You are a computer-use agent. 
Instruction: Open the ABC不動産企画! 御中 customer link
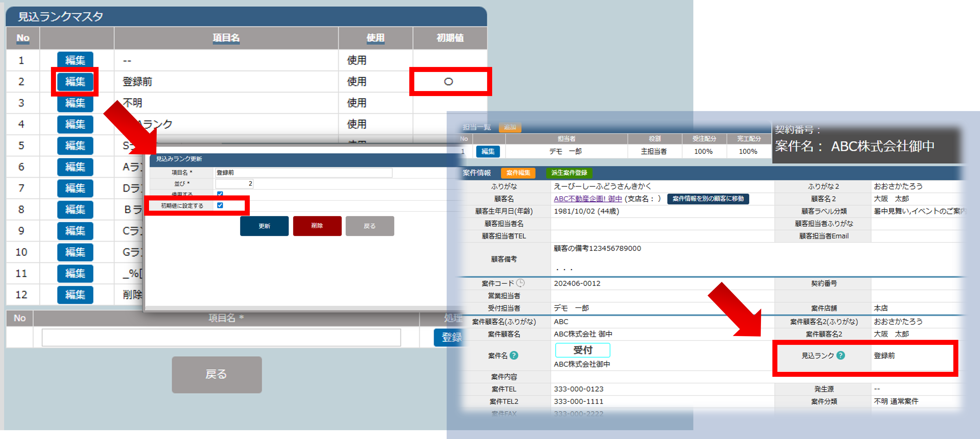coord(587,199)
